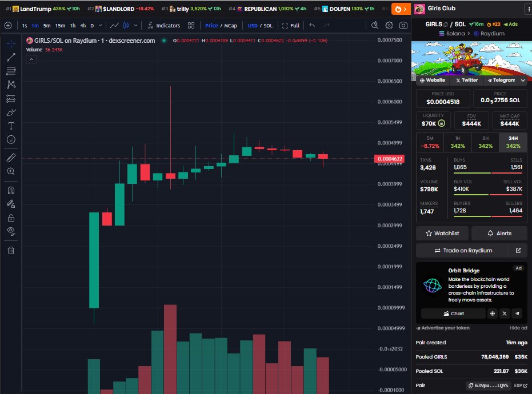Toggle hide all drawings eye icon
The width and height of the screenshot is (532, 394).
(x=11, y=231)
